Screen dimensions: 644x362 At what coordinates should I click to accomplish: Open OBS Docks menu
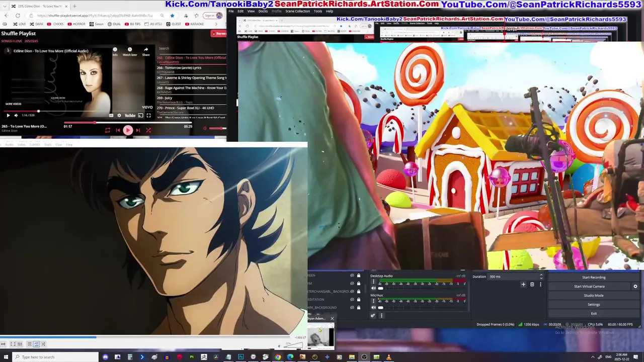263,11
